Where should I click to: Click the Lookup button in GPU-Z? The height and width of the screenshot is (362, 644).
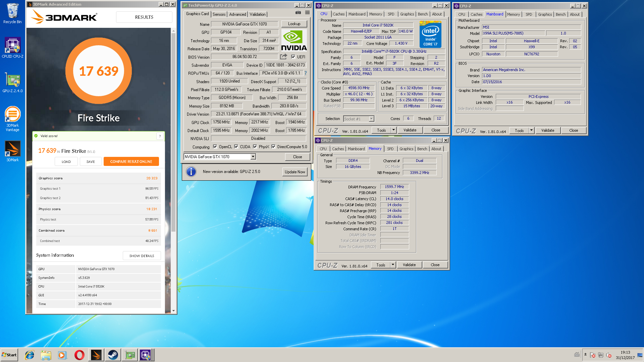294,24
